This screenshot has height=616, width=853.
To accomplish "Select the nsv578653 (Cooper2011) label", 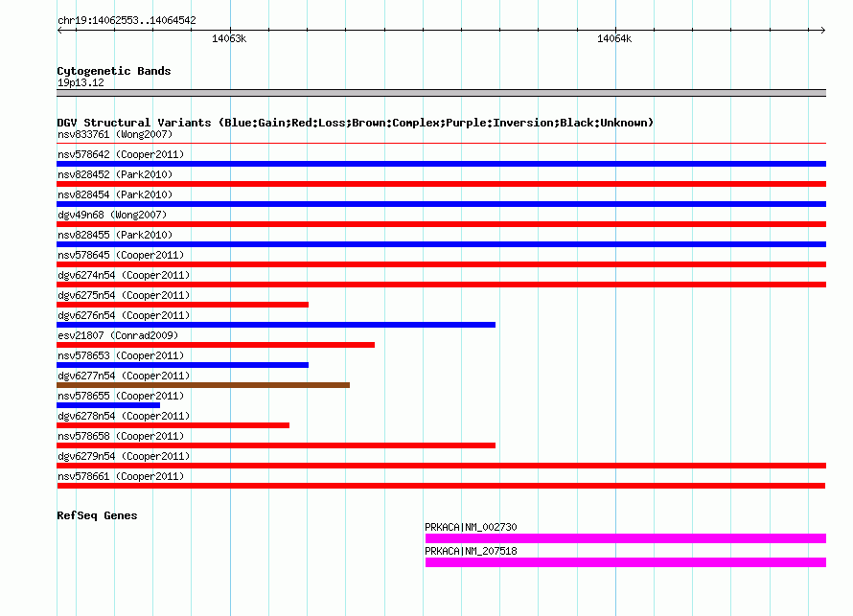I will pos(121,355).
